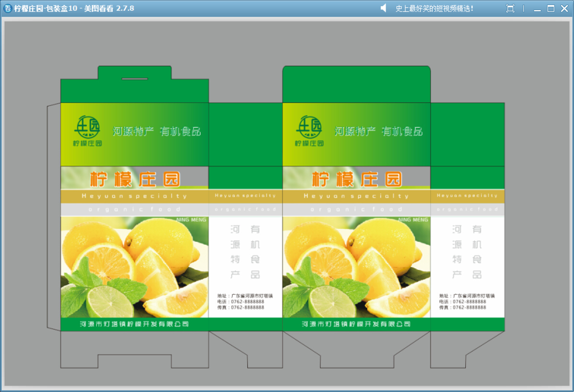This screenshot has width=574, height=392.
Task: Click the packaging box image preview
Action: point(287,203)
